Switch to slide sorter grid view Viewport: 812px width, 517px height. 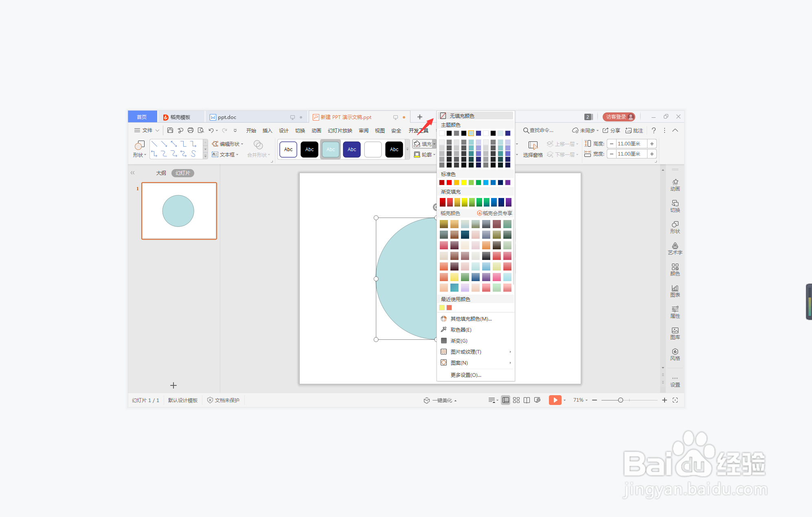pyautogui.click(x=516, y=400)
